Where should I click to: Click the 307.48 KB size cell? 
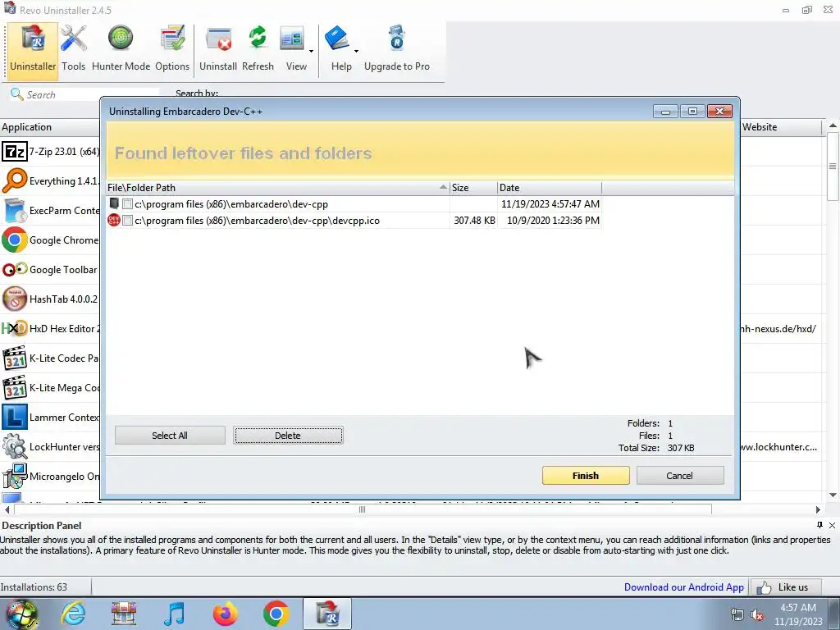coord(474,220)
